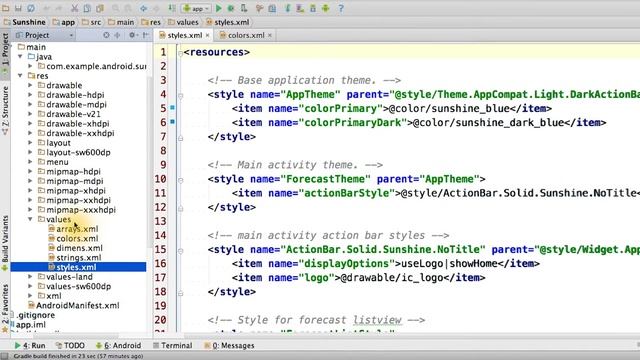Viewport: 640px width, 360px height.
Task: Select AndroidManifest.xml in the tree
Action: [73, 305]
